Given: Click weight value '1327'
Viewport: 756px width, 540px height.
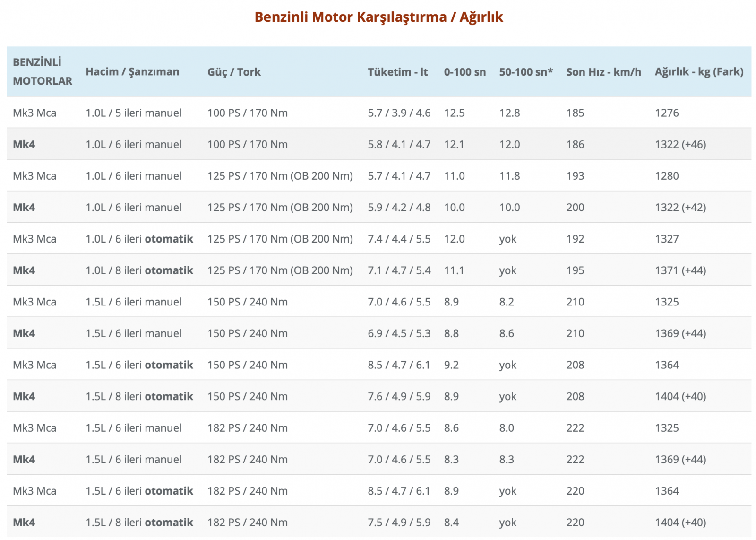Looking at the screenshot, I should coord(667,239).
